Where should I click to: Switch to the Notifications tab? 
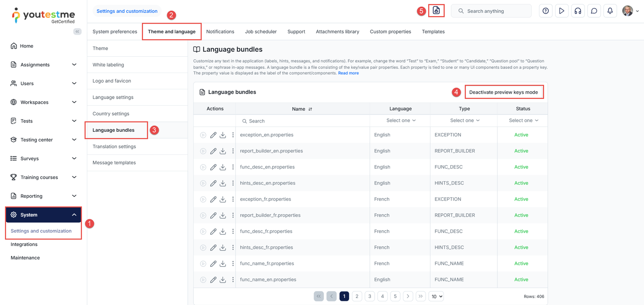[x=220, y=32]
